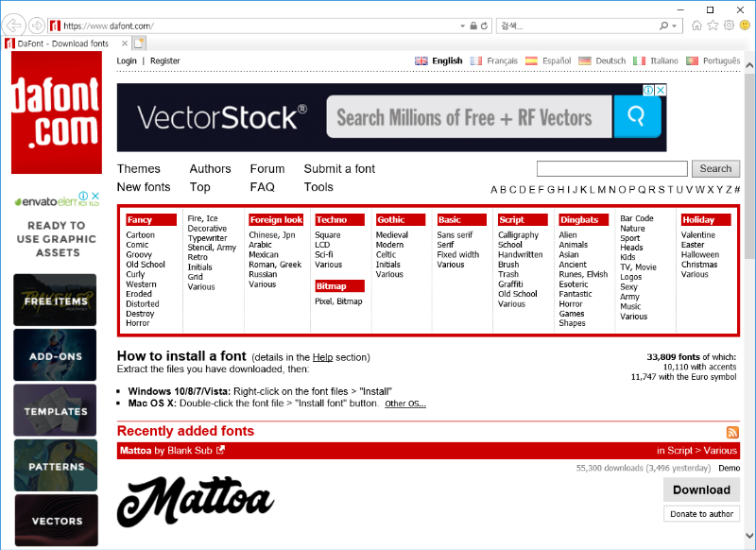Click the Search button
756x550 pixels.
715,169
